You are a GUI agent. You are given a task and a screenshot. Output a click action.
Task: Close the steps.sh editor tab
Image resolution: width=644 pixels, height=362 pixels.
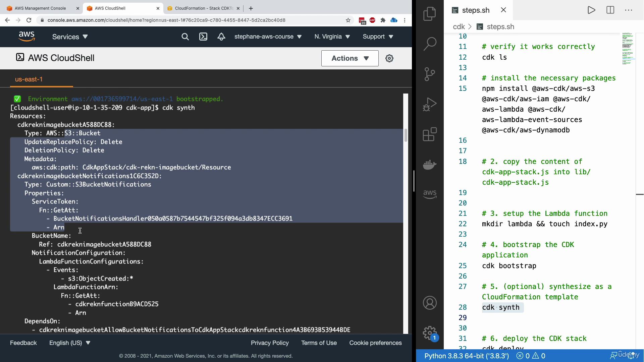[x=503, y=10]
